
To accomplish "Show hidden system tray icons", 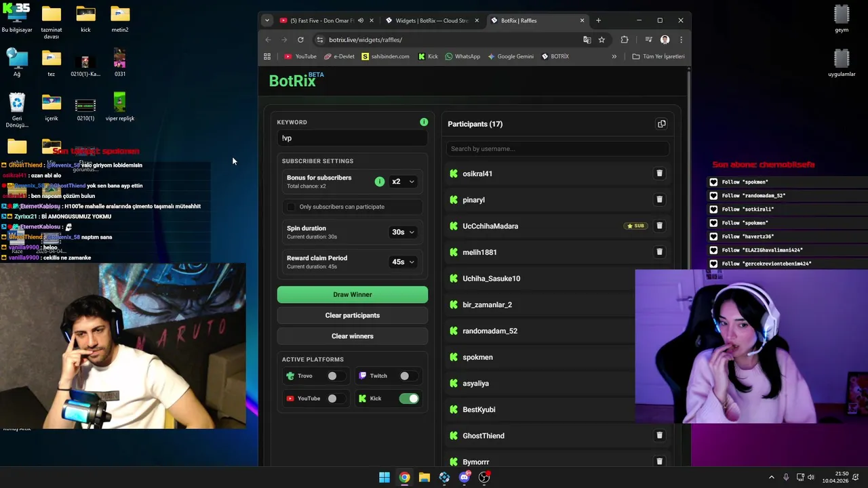I will [x=771, y=477].
